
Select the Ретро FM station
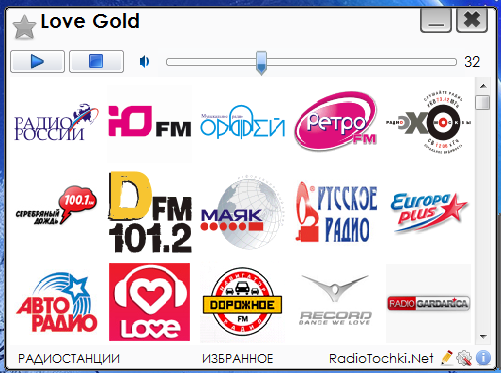336,121
